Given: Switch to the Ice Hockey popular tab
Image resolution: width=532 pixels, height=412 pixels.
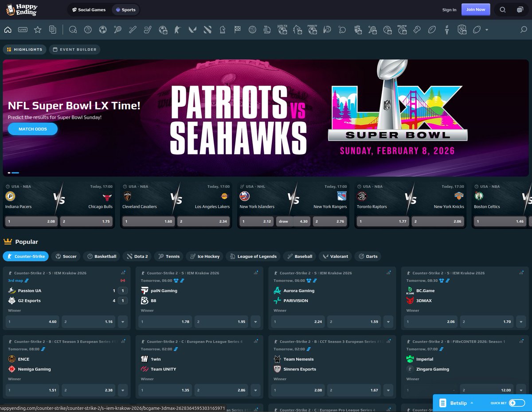Looking at the screenshot, I should click(204, 256).
